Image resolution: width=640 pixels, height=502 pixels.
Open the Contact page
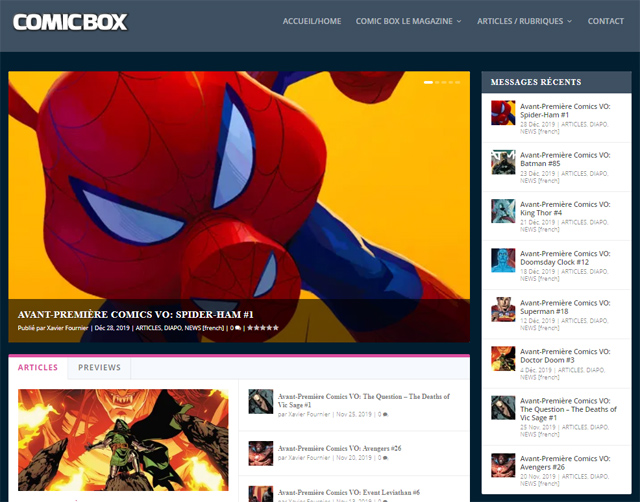point(606,21)
